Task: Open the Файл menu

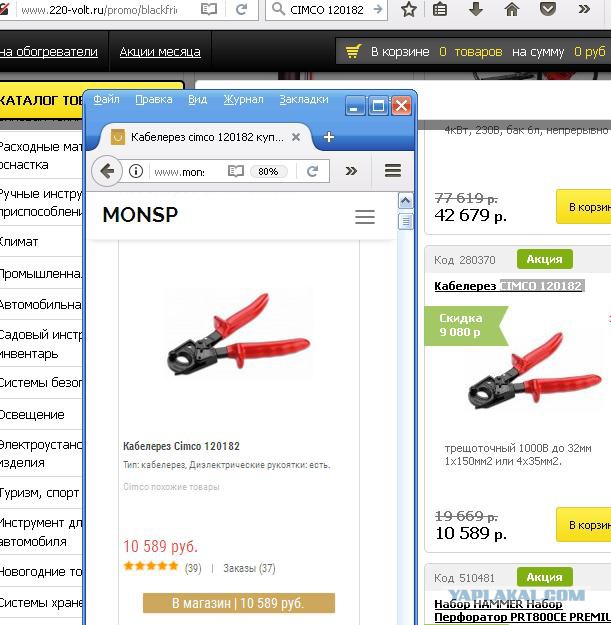Action: pos(106,99)
